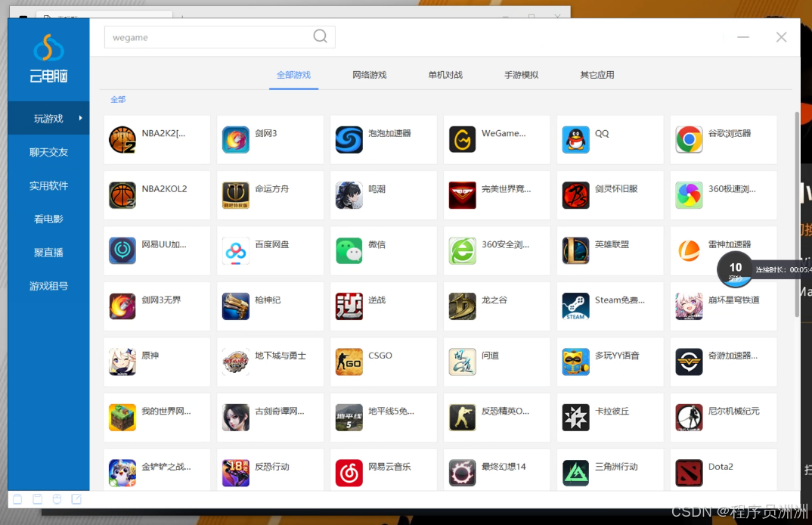Open the 雷神加速器 icon
812x525 pixels.
click(690, 250)
